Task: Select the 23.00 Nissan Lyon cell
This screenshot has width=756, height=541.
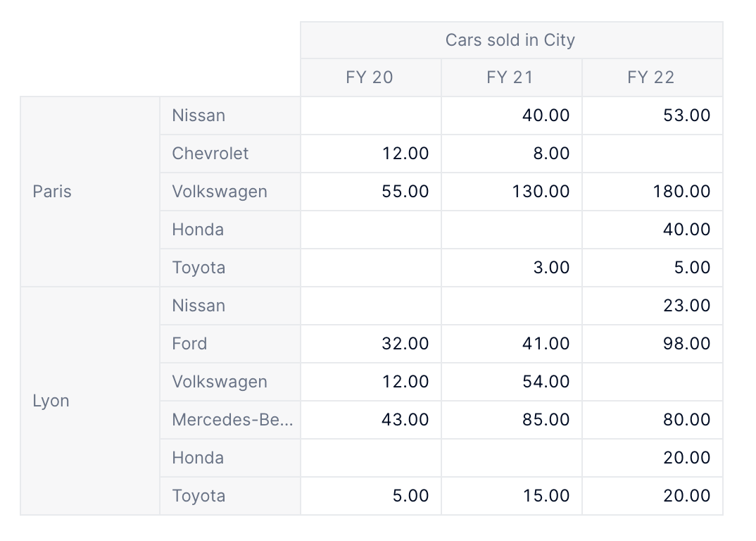Action: click(652, 306)
